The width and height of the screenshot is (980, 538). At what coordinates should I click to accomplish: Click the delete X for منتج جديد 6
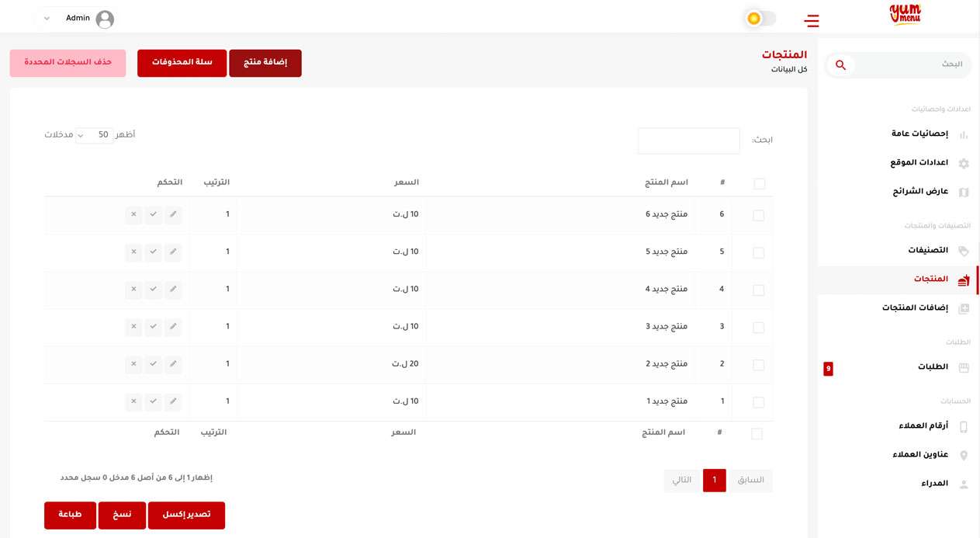click(133, 214)
